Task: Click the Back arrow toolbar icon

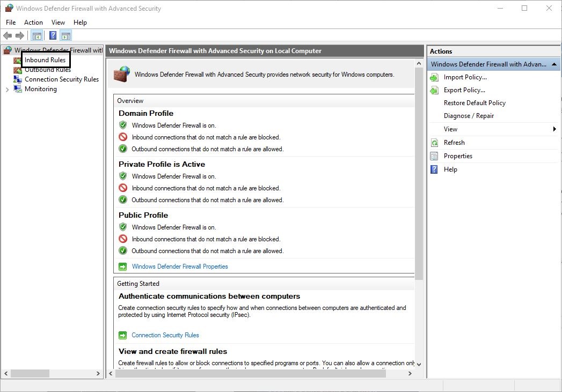Action: [7, 35]
